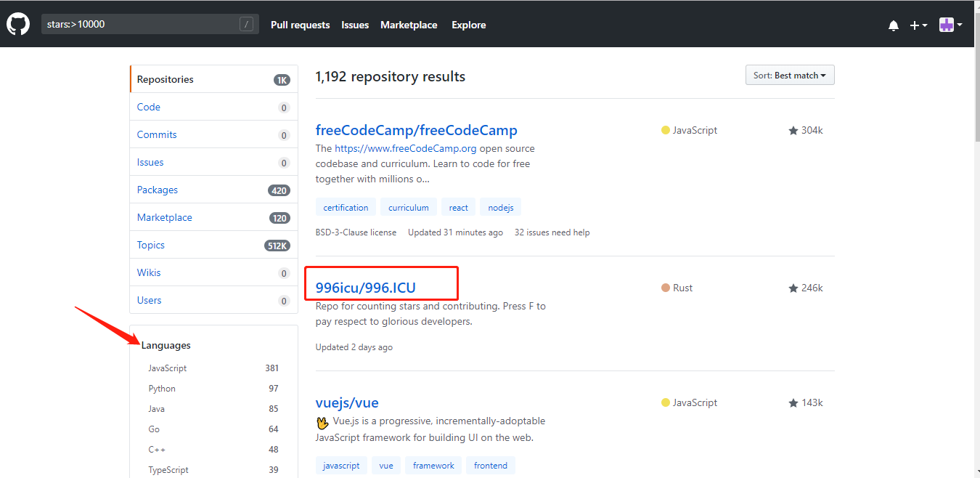
Task: Open the create-new plus dropdown
Action: tap(918, 25)
